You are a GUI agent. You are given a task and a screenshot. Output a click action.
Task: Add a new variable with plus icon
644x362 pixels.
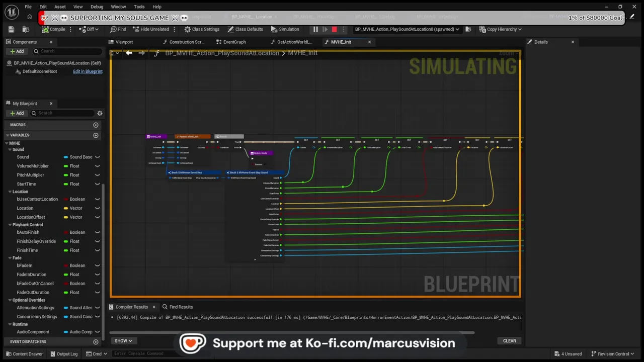point(96,135)
